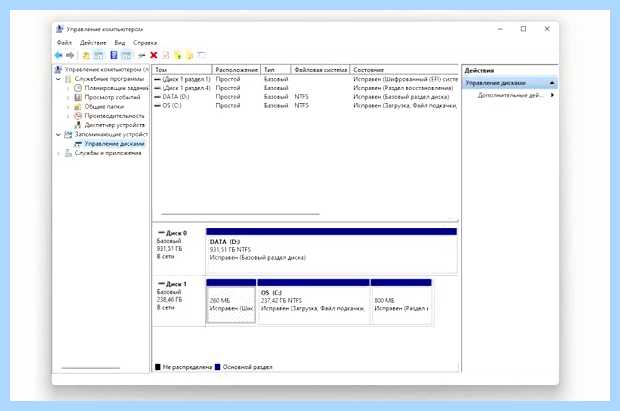Click the console tree horizontal scrollbar
Viewport: 620px width, 411px height.
(x=91, y=368)
